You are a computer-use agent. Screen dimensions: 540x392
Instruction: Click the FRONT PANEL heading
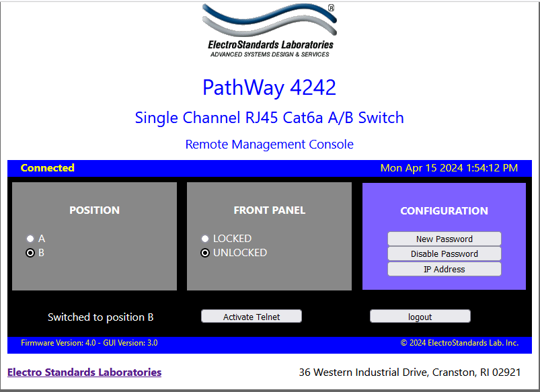269,210
